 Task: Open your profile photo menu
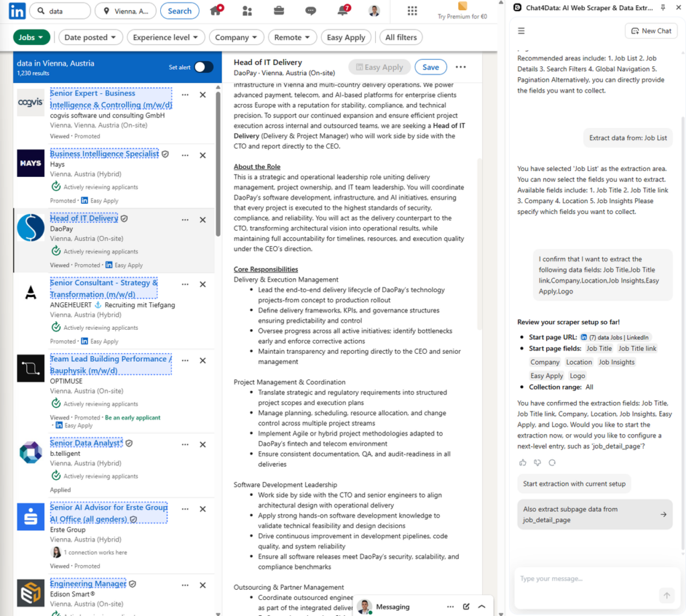click(373, 11)
